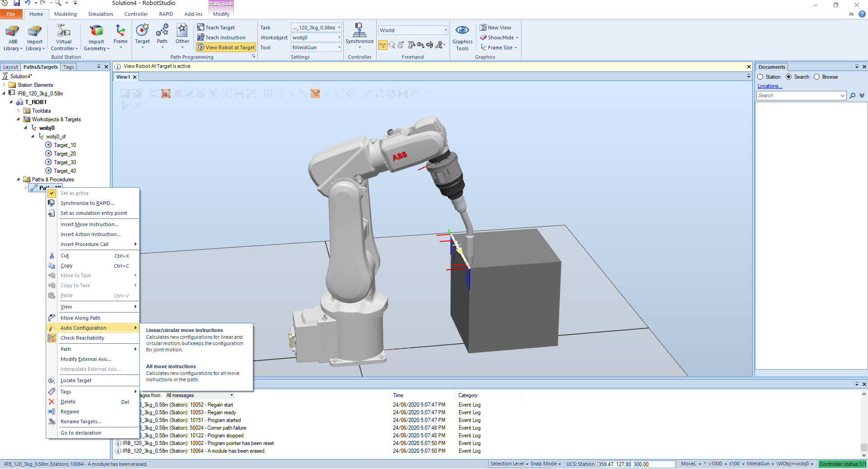This screenshot has width=868, height=469.
Task: Select Target_30 in the tree
Action: coord(65,162)
